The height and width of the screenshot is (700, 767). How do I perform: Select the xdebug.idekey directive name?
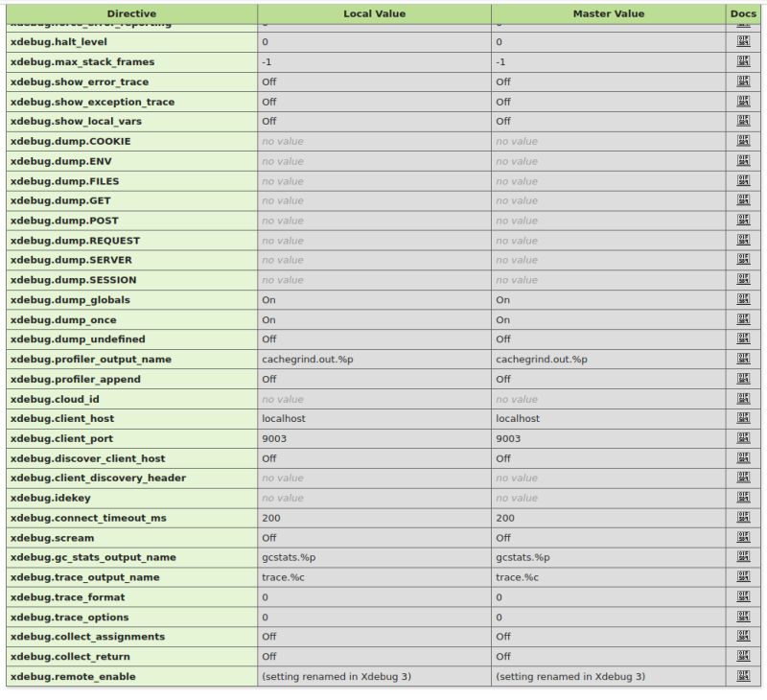coord(51,498)
